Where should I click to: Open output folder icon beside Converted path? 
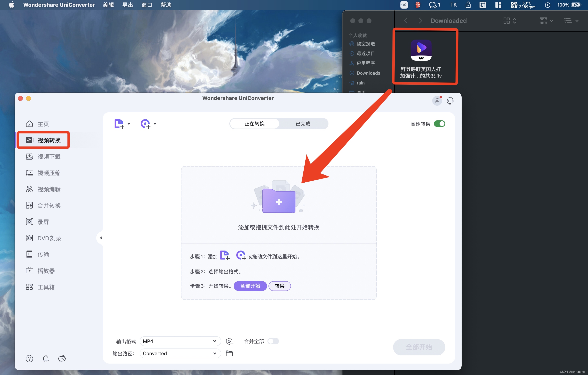229,354
